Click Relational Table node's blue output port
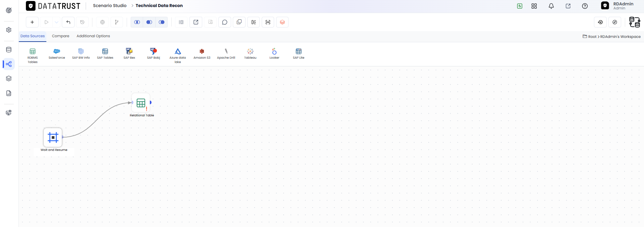 coord(151,102)
